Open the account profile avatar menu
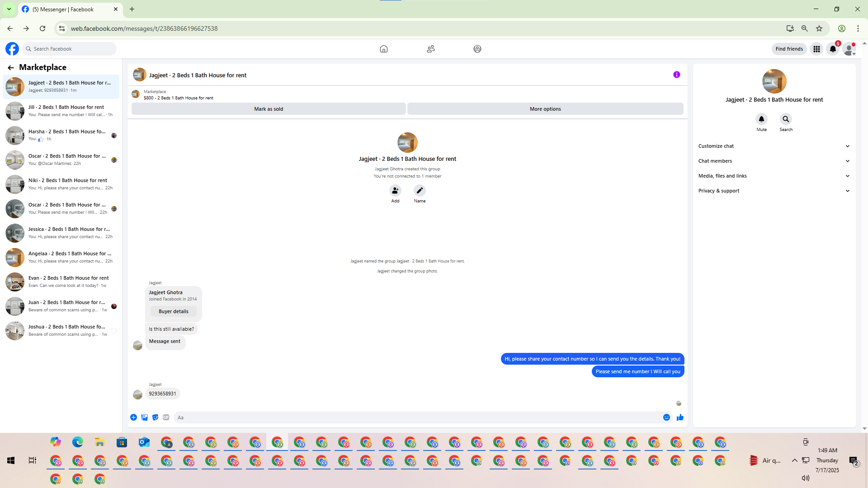This screenshot has height=488, width=868. pyautogui.click(x=849, y=49)
